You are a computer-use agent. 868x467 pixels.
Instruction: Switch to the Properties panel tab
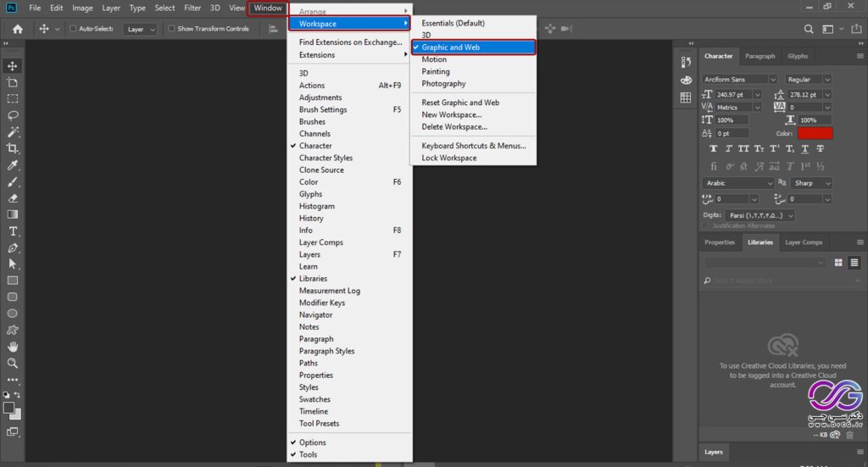tap(719, 242)
